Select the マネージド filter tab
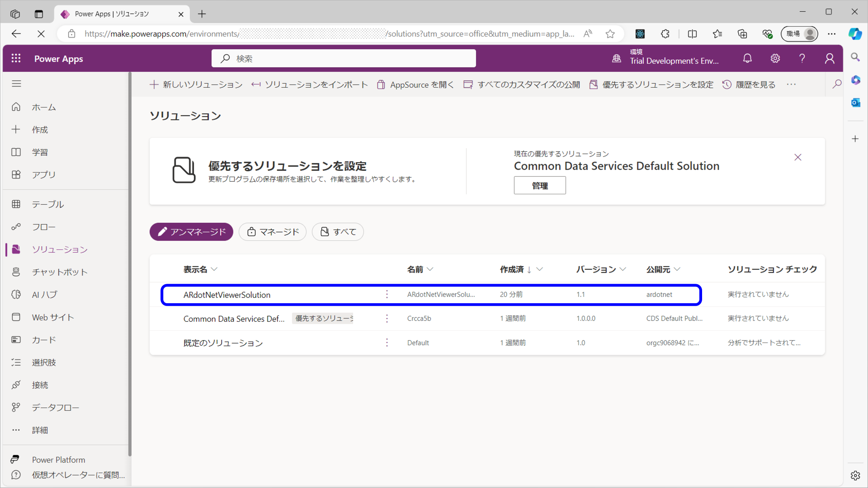Image resolution: width=868 pixels, height=488 pixels. tap(273, 232)
